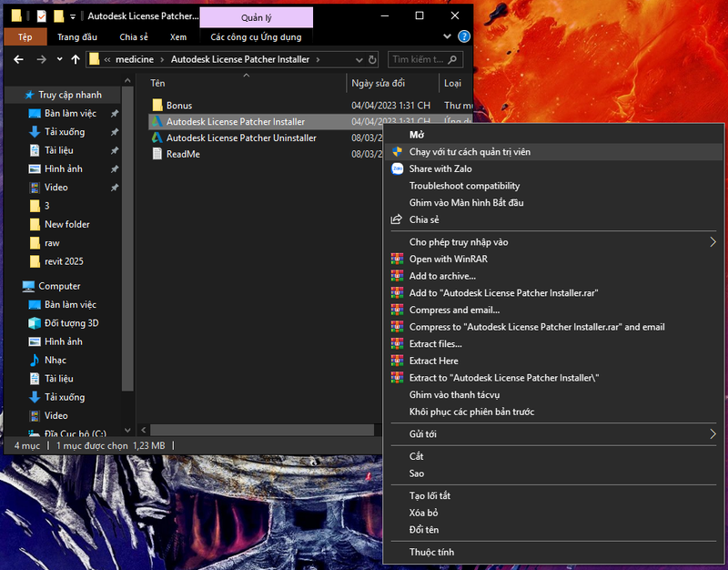
Task: Switch to the Chia sẻ ribbon tab
Action: tap(134, 37)
